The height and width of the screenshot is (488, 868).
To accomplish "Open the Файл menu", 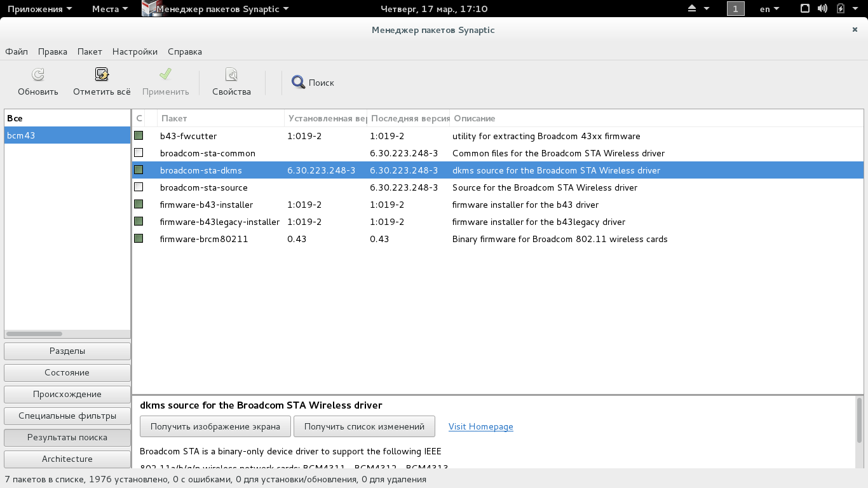I will pos(17,51).
